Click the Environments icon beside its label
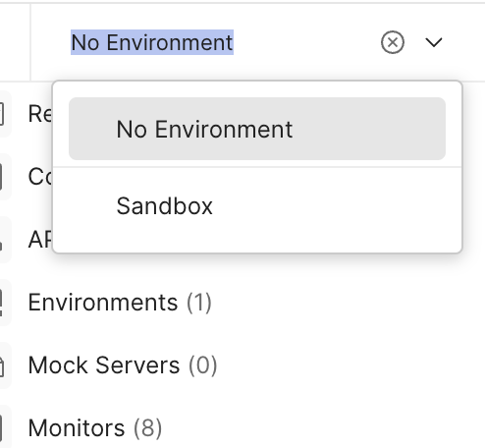Screen dimensions: 485x448 3,303
